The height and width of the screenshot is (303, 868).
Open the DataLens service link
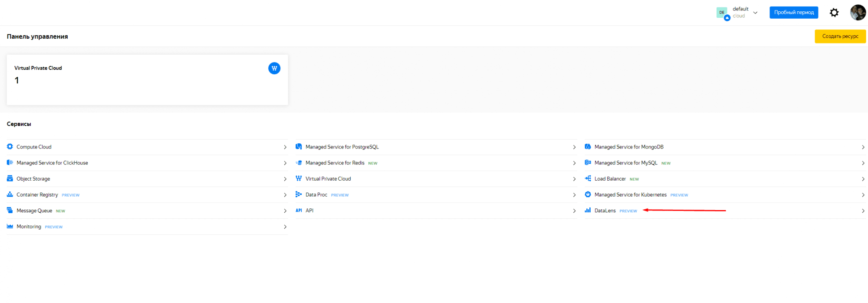(605, 211)
